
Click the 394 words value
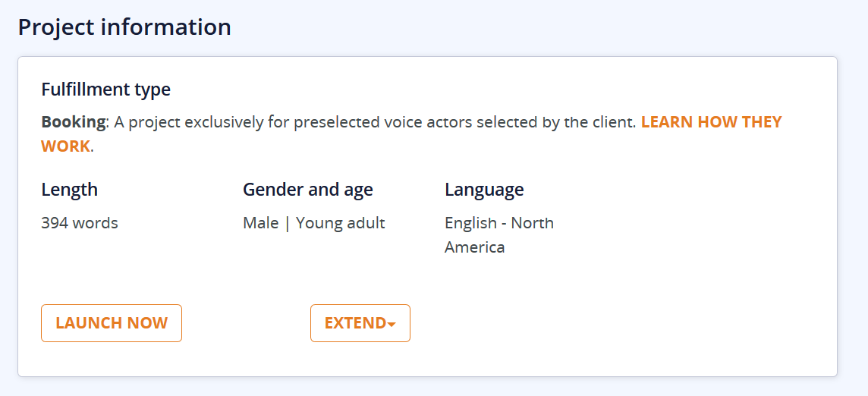(80, 223)
